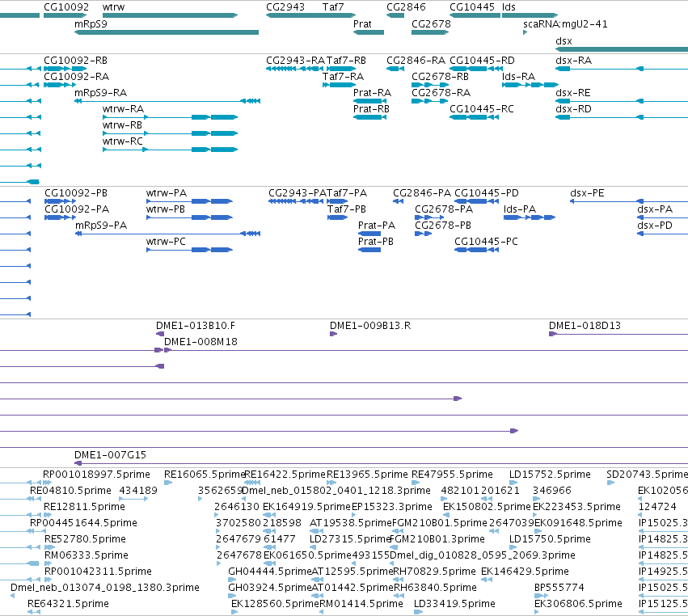Viewport: 688px width, 616px height.
Task: Click the dsx-PD protein feature
Action: coord(663,234)
